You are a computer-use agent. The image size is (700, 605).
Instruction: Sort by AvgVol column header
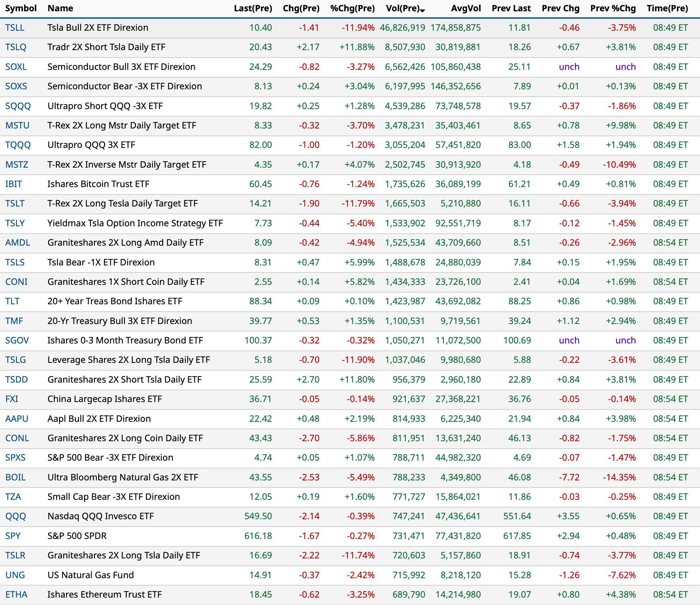point(465,8)
